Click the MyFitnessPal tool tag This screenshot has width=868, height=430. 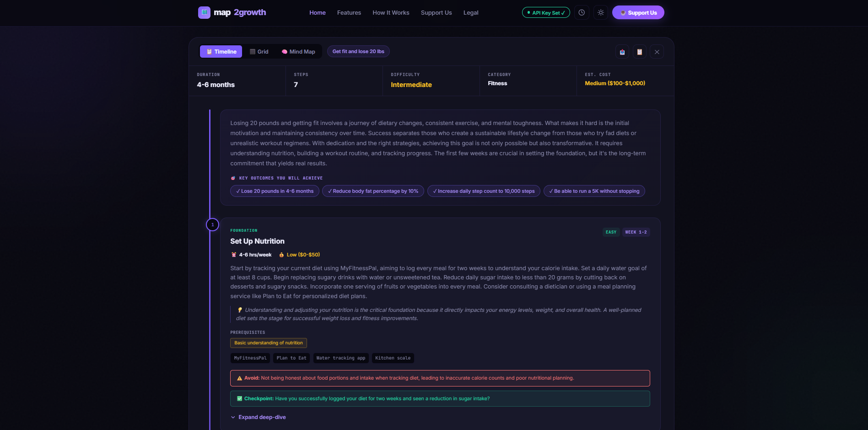[x=250, y=358]
